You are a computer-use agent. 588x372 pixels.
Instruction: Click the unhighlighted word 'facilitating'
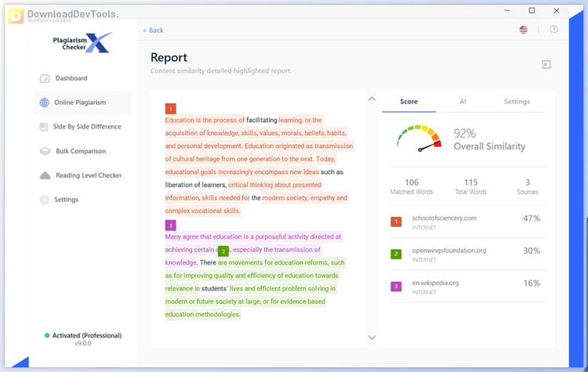pos(262,121)
